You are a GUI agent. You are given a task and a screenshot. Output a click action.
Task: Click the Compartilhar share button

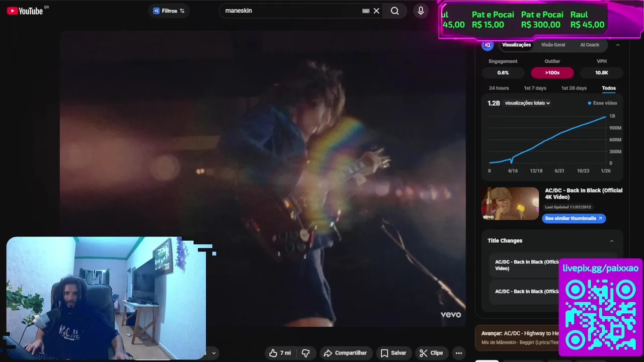[345, 353]
